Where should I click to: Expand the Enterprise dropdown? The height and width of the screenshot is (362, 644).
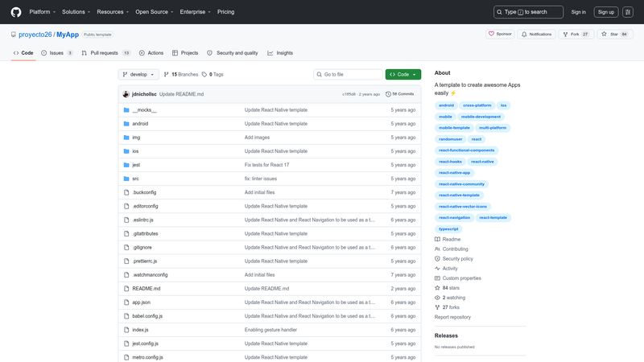tap(195, 12)
